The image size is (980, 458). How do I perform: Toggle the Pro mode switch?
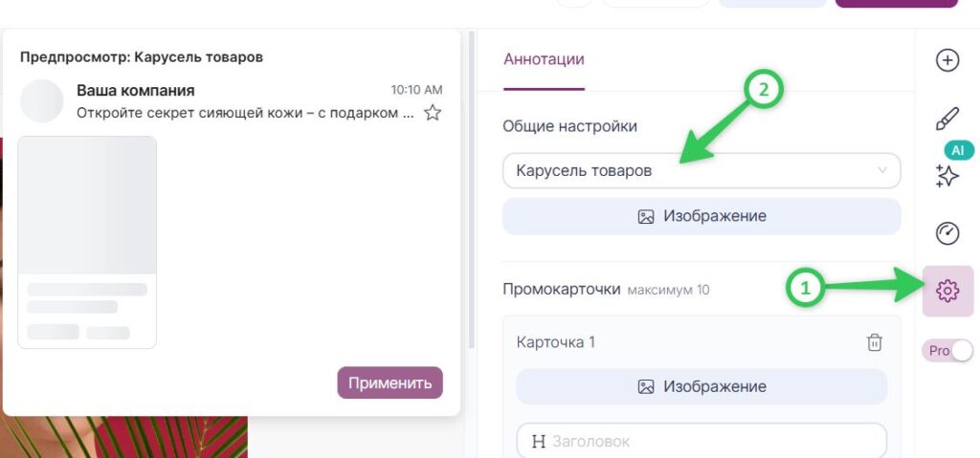pos(948,351)
